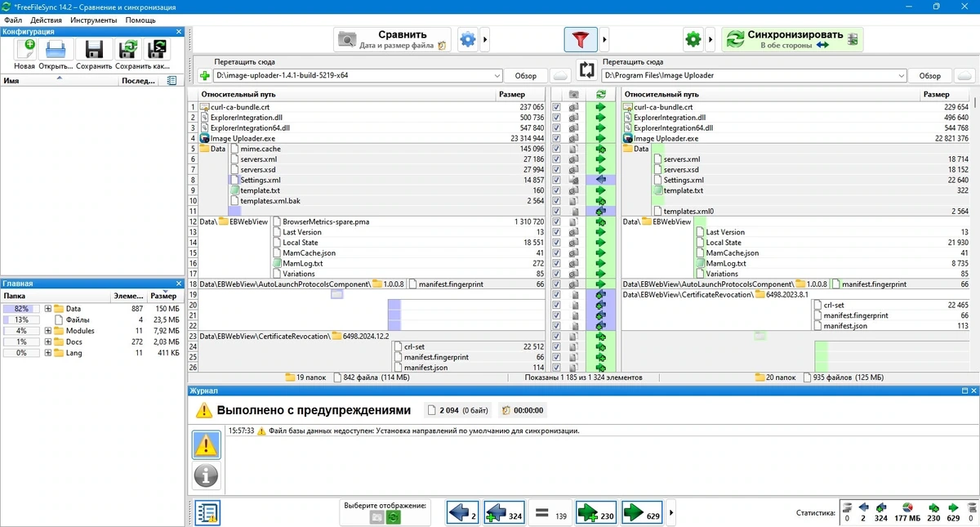Add folder pair with green plus

click(x=204, y=76)
